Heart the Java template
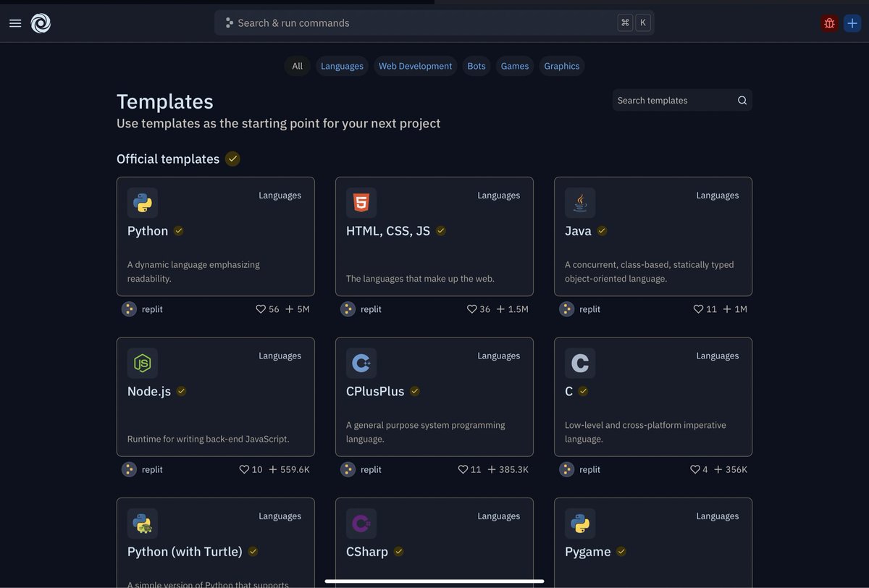The height and width of the screenshot is (588, 869). [698, 308]
